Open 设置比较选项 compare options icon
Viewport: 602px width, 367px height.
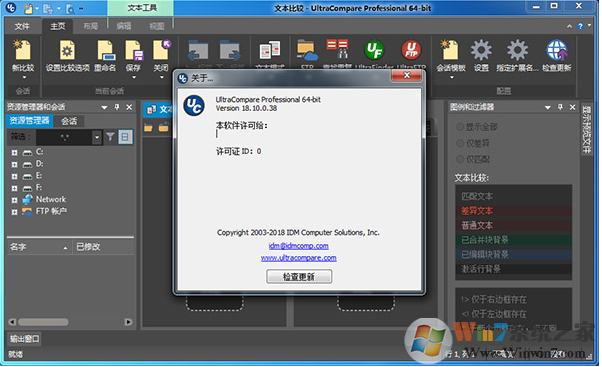[67, 50]
